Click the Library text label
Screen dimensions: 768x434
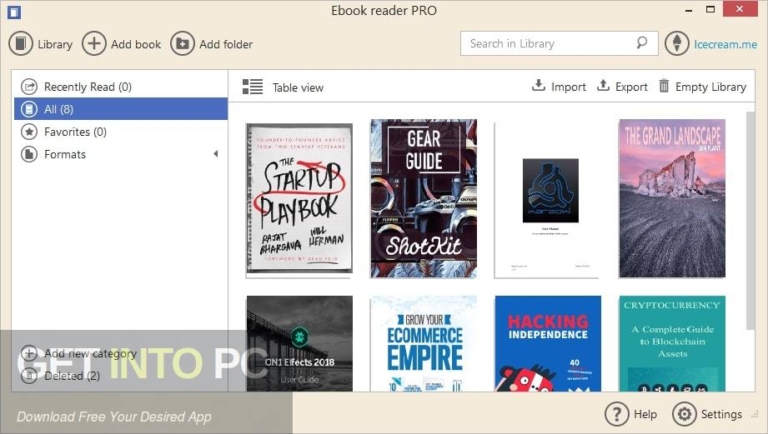coord(55,45)
